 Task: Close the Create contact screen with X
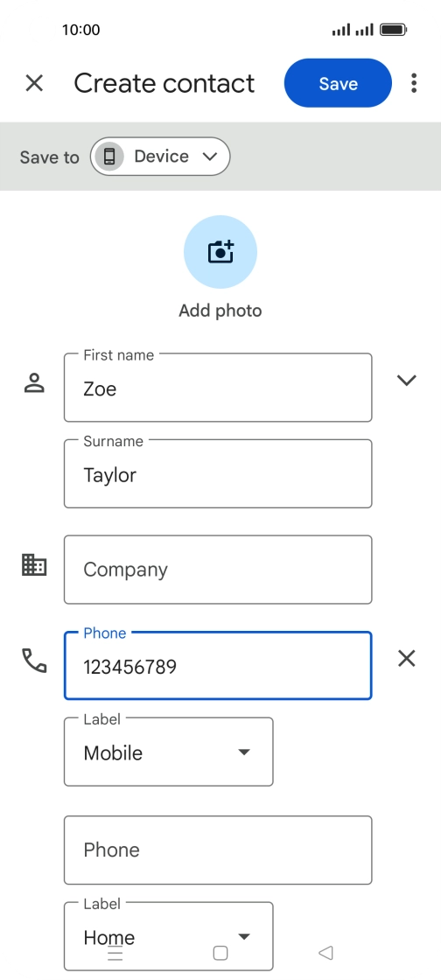(34, 83)
